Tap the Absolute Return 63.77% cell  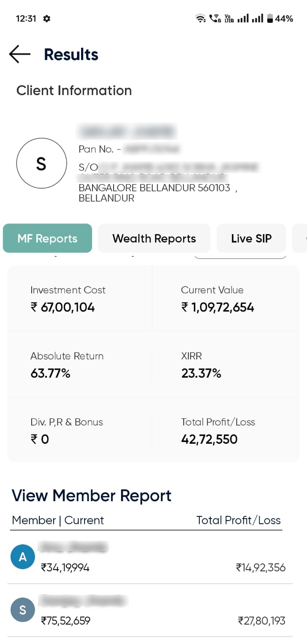tap(80, 365)
